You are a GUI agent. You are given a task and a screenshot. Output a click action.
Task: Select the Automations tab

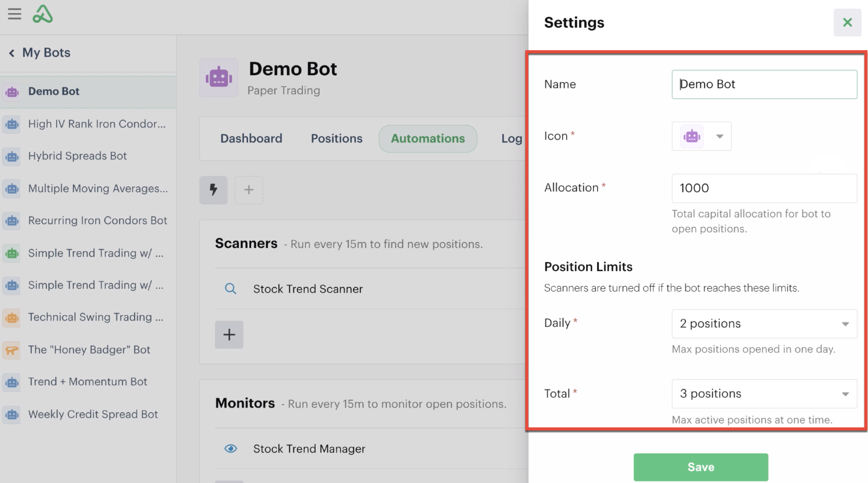(428, 138)
